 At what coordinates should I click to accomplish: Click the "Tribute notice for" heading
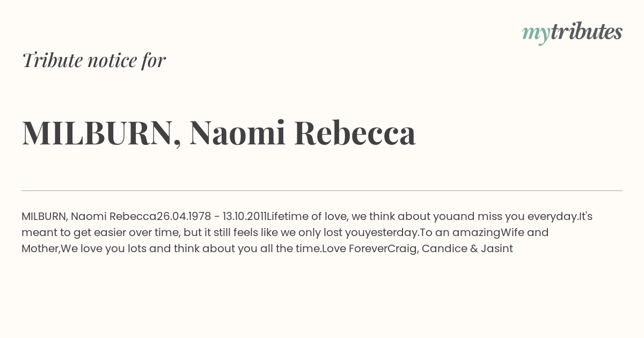click(93, 60)
